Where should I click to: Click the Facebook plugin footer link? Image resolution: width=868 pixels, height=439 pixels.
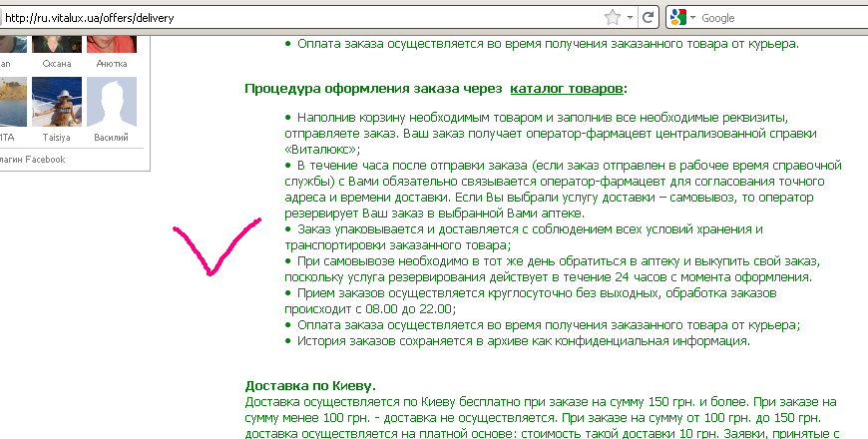pos(33,159)
